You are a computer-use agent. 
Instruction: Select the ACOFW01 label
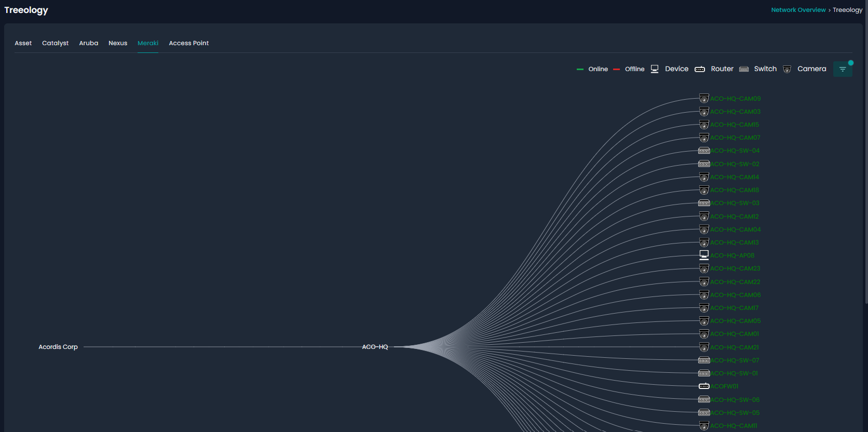pyautogui.click(x=724, y=386)
